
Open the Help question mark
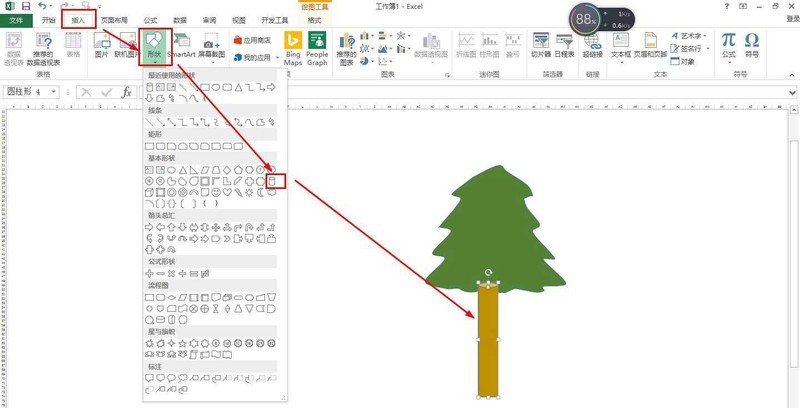727,6
